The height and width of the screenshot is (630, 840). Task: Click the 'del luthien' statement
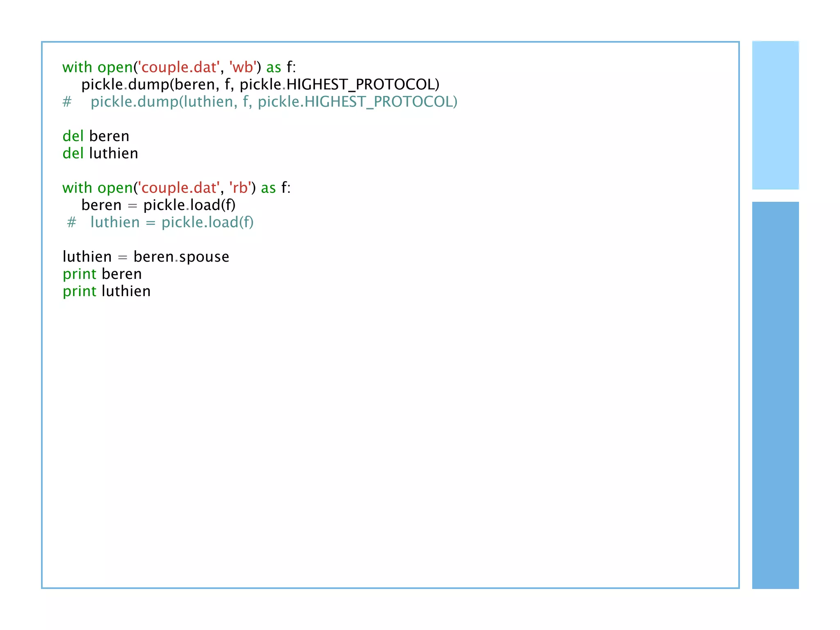[x=100, y=153]
